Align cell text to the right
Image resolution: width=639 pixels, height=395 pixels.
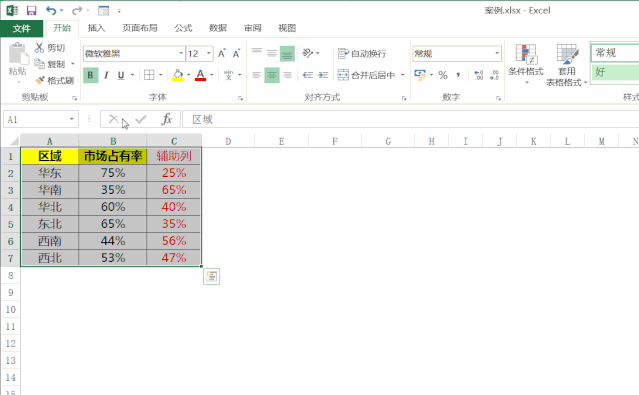click(287, 75)
